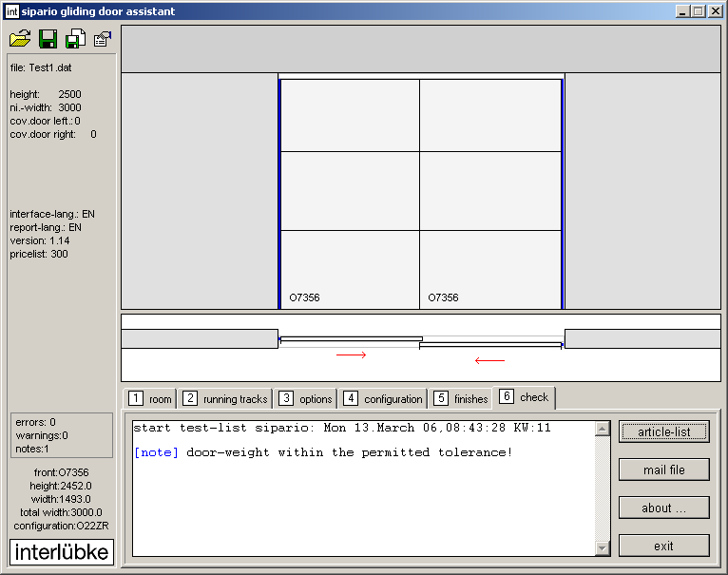
Task: Click the sipario title bar app icon
Action: tap(11, 11)
